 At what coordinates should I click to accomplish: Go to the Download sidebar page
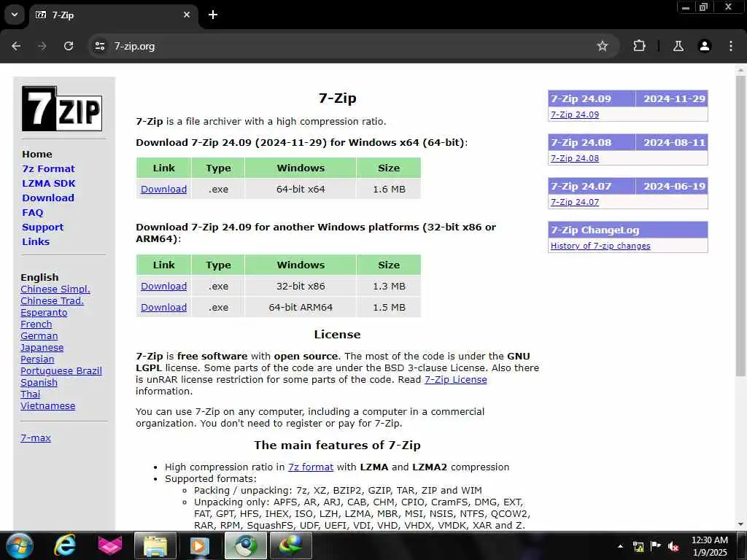tap(48, 198)
